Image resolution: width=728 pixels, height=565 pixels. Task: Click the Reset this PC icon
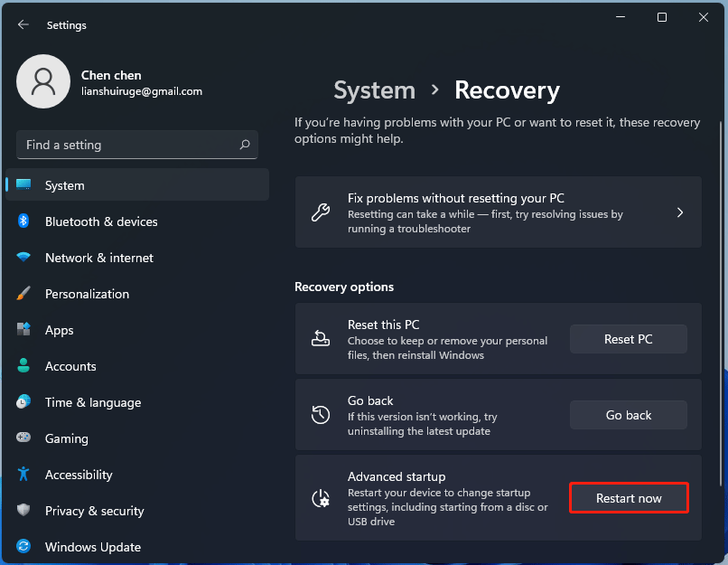pos(321,339)
